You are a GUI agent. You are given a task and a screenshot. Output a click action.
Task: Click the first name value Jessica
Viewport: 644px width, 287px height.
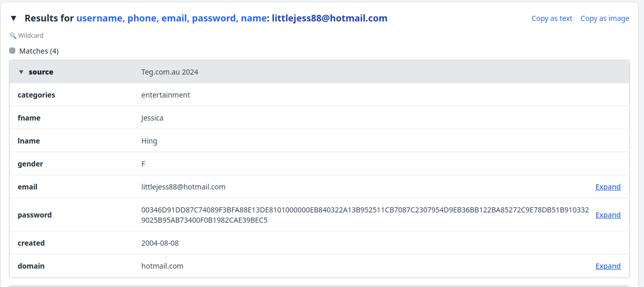pos(152,118)
